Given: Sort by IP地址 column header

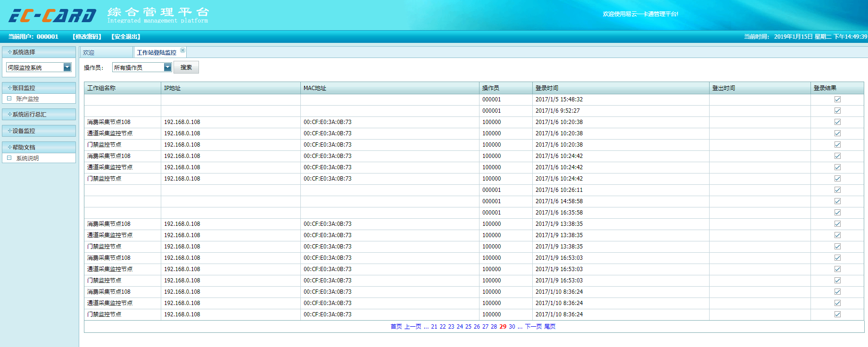Looking at the screenshot, I should [x=231, y=88].
